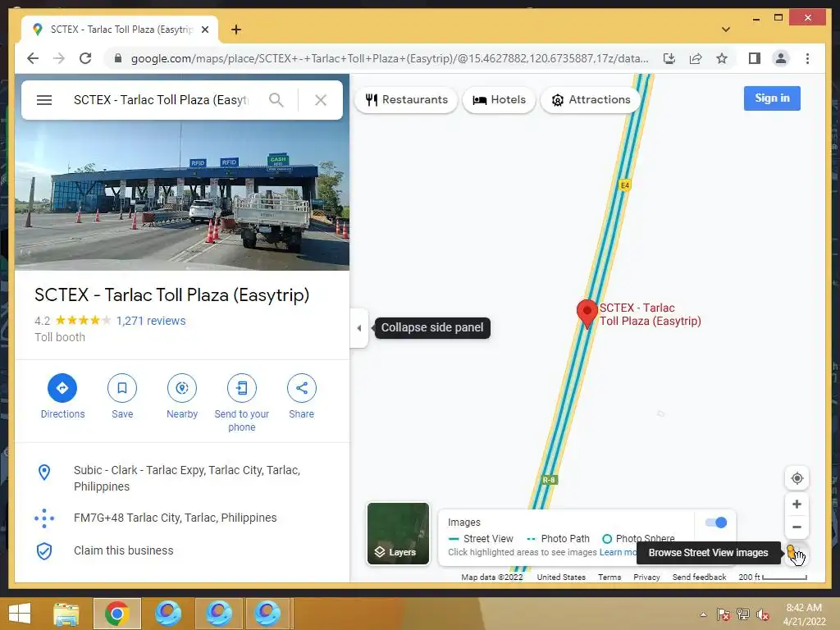Filter map by Attractions
This screenshot has width=840, height=630.
(591, 99)
